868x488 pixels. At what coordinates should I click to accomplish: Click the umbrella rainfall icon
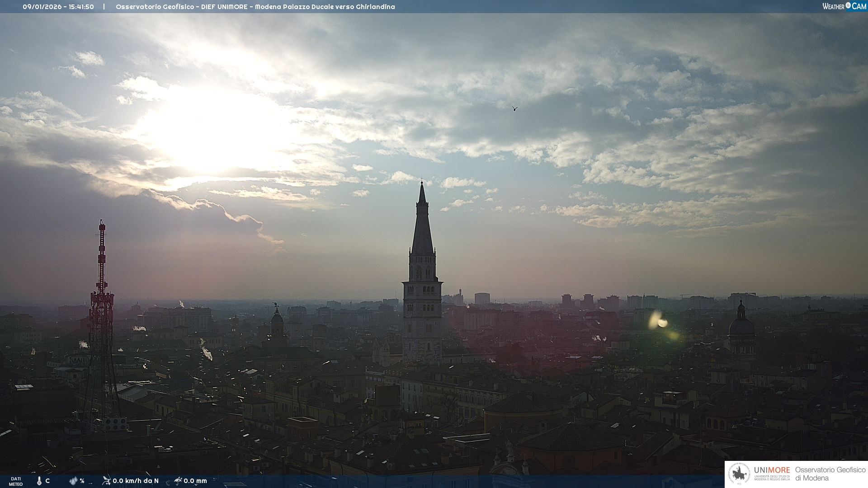coord(178,480)
